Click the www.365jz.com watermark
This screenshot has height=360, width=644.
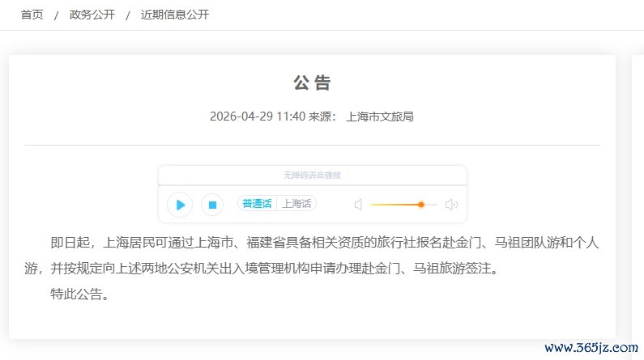coord(591,348)
